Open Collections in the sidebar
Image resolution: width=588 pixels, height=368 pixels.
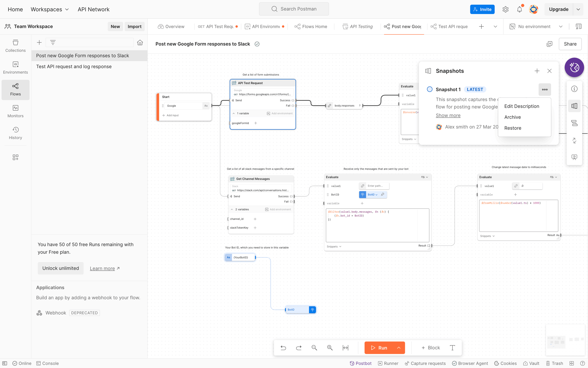[x=15, y=46]
